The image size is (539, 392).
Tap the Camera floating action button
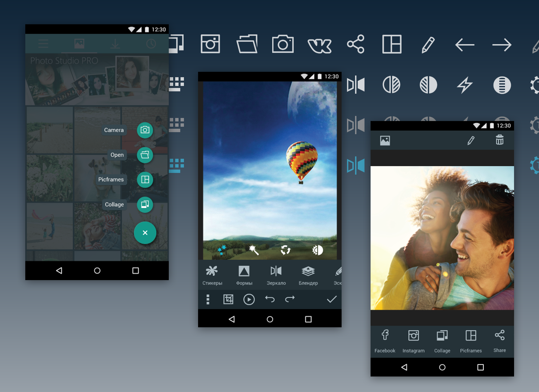click(x=145, y=130)
